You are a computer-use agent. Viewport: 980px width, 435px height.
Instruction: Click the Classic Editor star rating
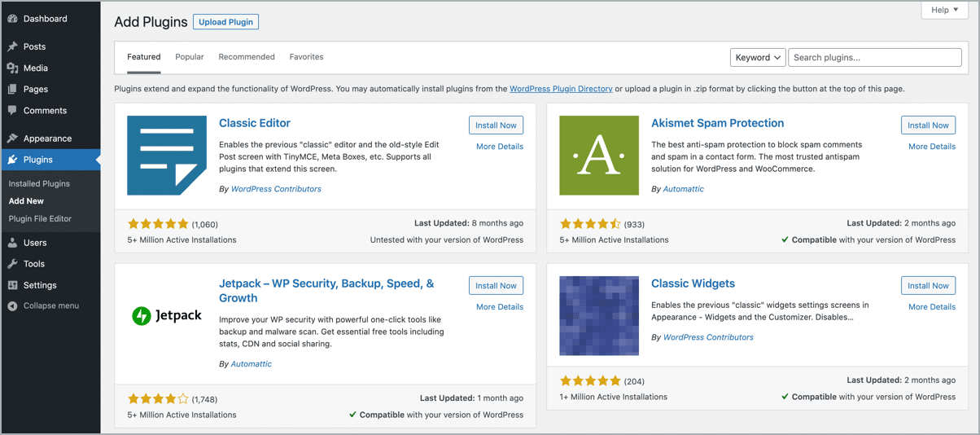click(158, 224)
